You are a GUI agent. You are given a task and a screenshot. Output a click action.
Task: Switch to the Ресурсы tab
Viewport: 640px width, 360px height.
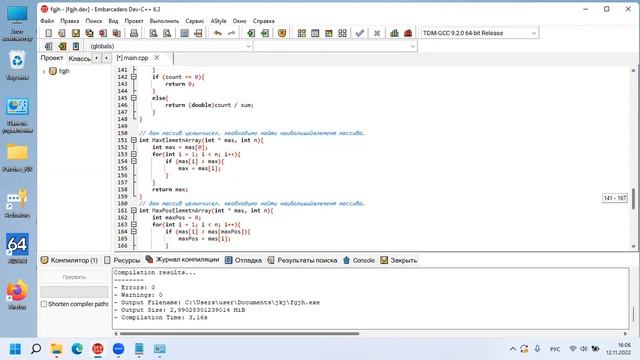point(122,260)
